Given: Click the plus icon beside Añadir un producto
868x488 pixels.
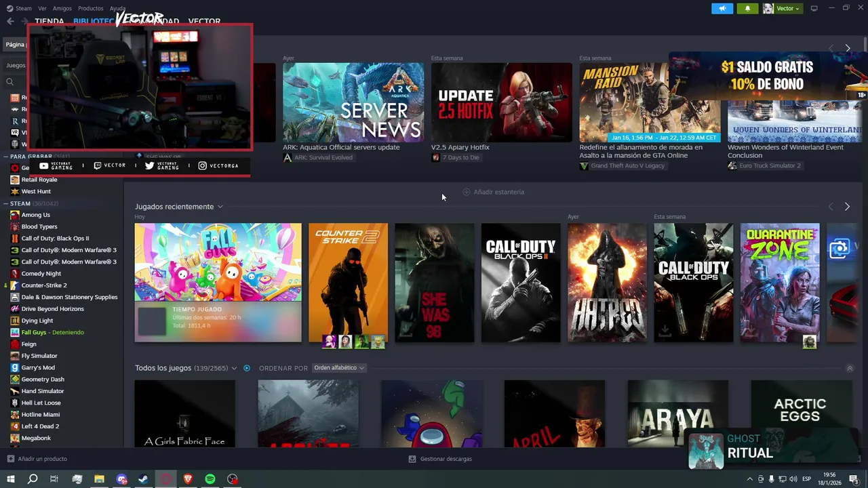Looking at the screenshot, I should point(10,459).
